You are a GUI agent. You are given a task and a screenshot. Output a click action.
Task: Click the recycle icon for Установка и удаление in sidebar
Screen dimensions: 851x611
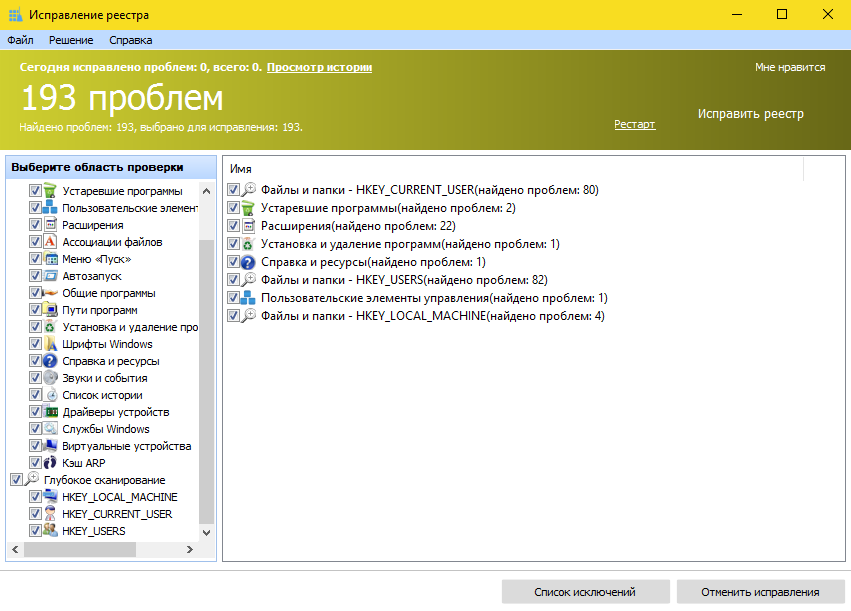pos(50,327)
